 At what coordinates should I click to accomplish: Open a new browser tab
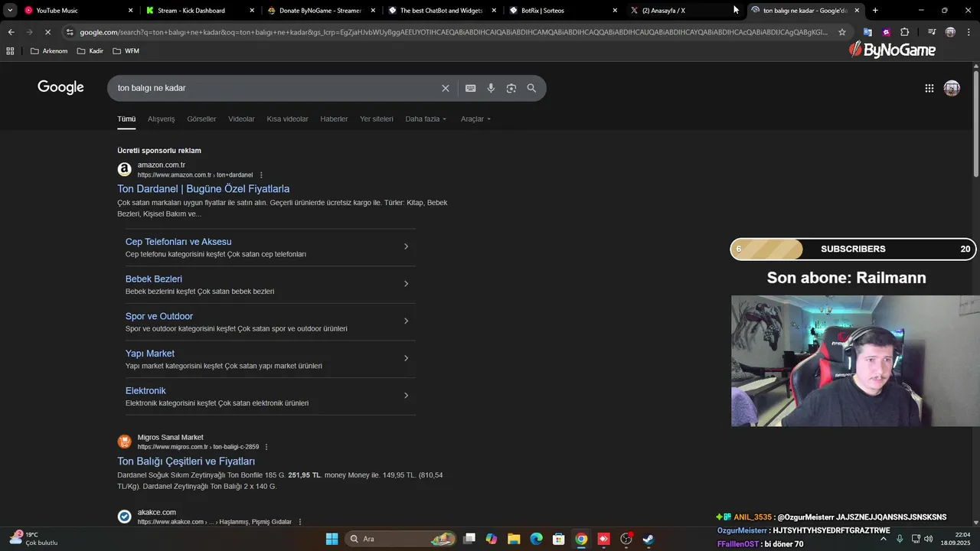pyautogui.click(x=875, y=11)
